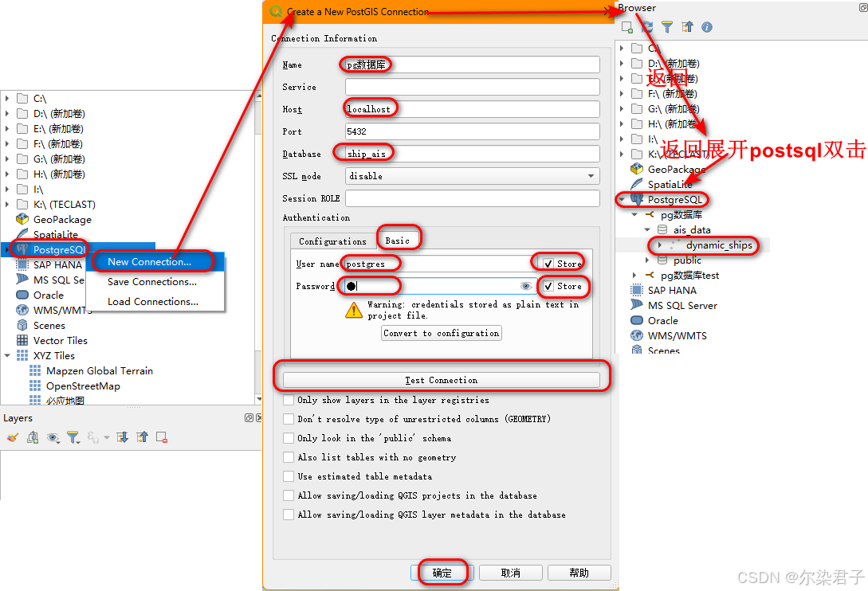Viewport: 868px width, 591px height.
Task: Click Scenes cube icon in left tree
Action: 22,326
